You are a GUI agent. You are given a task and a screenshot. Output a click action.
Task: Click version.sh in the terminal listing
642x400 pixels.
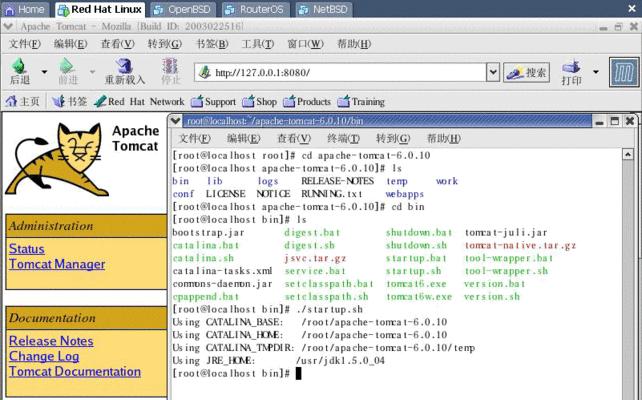(x=492, y=296)
